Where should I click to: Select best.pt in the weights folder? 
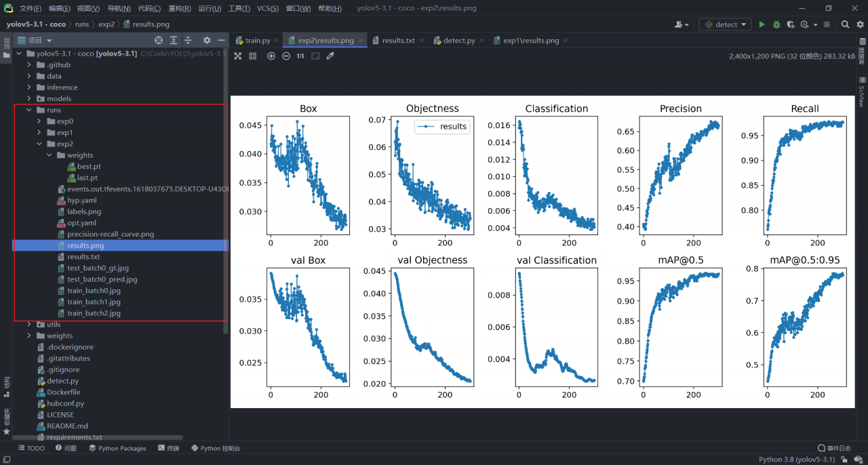[89, 166]
